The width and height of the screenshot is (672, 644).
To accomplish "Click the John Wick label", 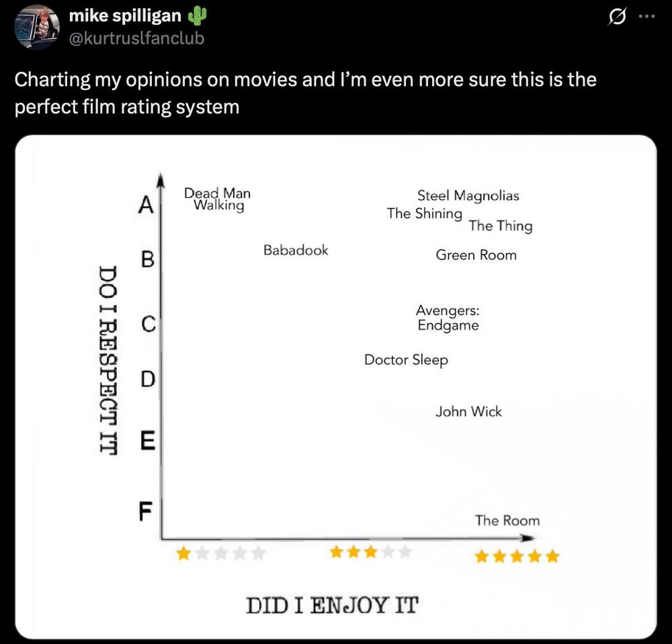I will pos(468,412).
